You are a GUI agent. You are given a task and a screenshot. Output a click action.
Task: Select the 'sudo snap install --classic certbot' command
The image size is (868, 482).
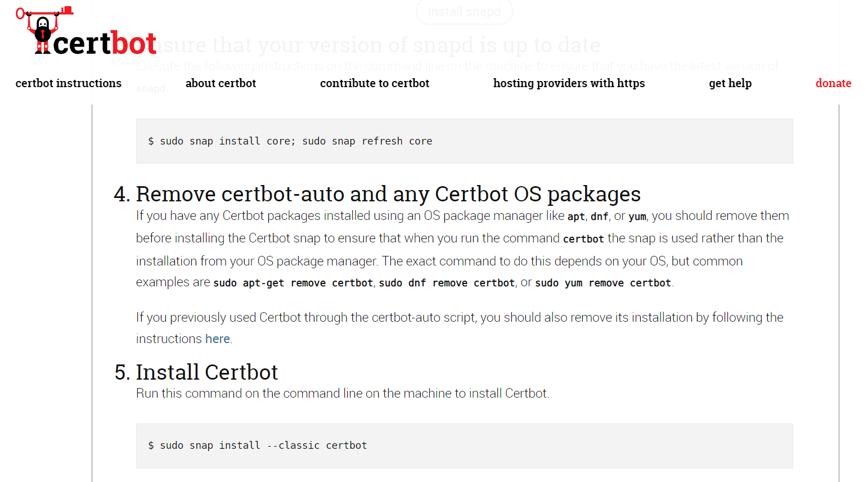(257, 445)
